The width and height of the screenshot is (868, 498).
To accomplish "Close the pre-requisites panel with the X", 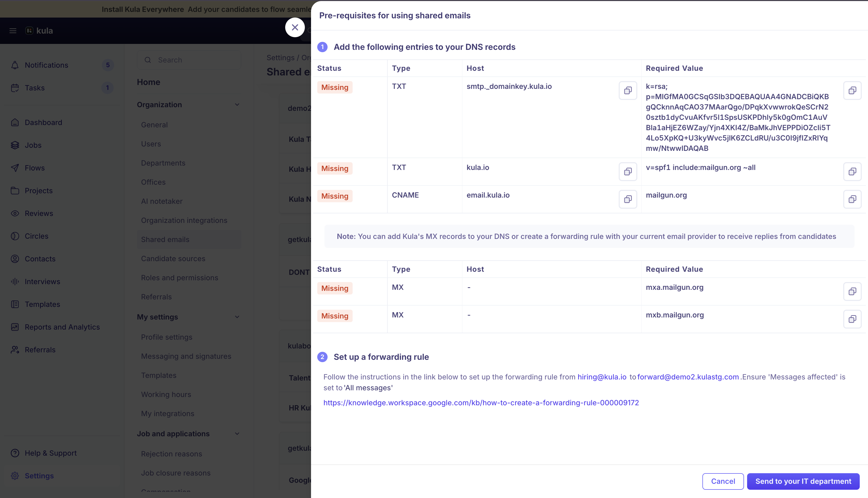I will click(x=295, y=27).
